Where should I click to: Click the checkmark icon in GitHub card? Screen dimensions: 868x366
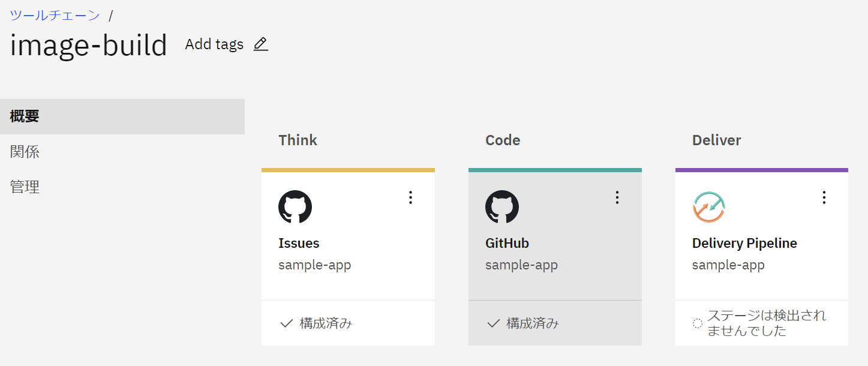coord(493,323)
